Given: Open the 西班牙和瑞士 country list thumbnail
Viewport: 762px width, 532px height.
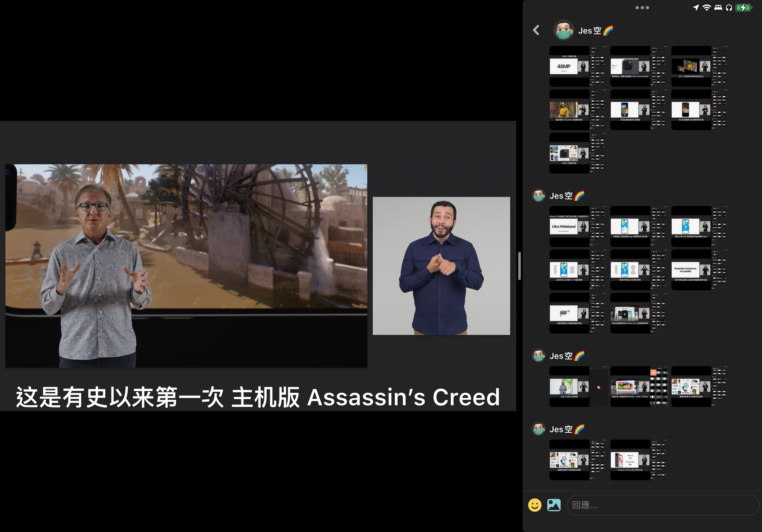Looking at the screenshot, I should [639, 270].
